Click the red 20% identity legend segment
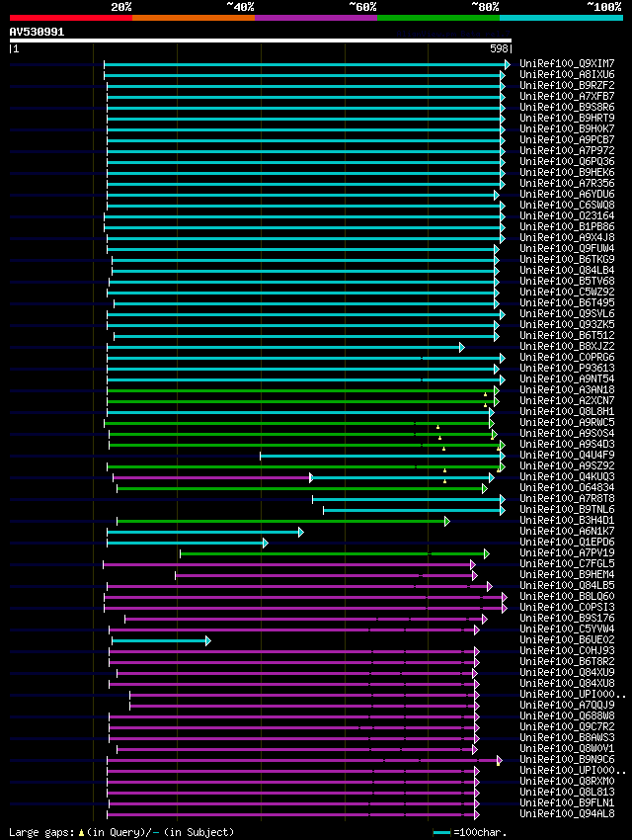 pos(71,18)
